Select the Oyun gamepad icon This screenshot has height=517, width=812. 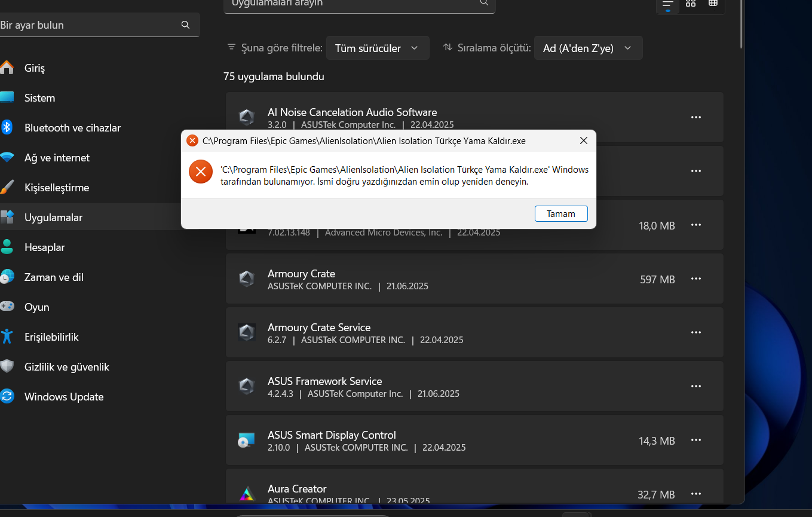point(7,307)
